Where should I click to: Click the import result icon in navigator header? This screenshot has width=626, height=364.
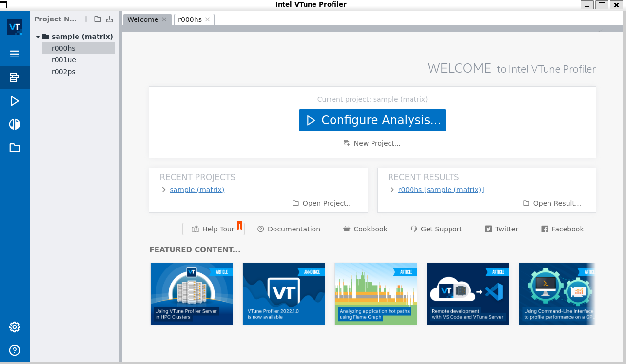pos(110,19)
